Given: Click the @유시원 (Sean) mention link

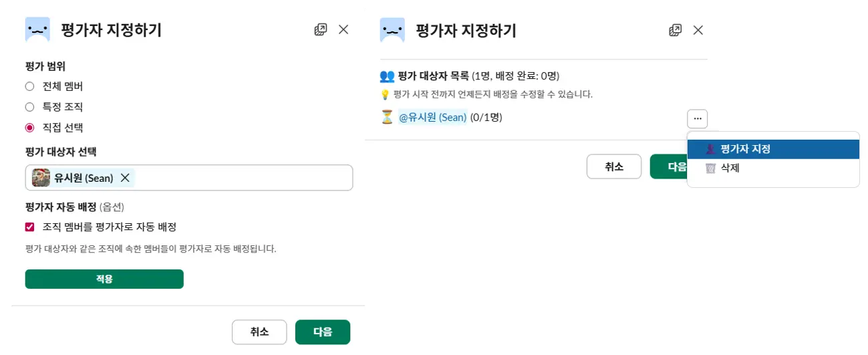Looking at the screenshot, I should [x=432, y=118].
